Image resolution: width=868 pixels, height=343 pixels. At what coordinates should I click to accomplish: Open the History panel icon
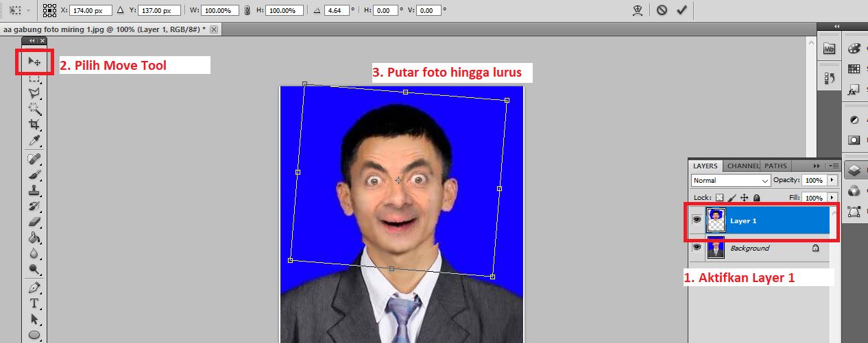coord(828,79)
